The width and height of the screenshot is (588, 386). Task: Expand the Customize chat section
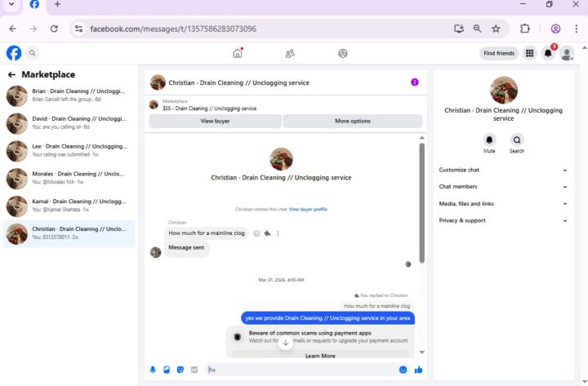click(503, 170)
